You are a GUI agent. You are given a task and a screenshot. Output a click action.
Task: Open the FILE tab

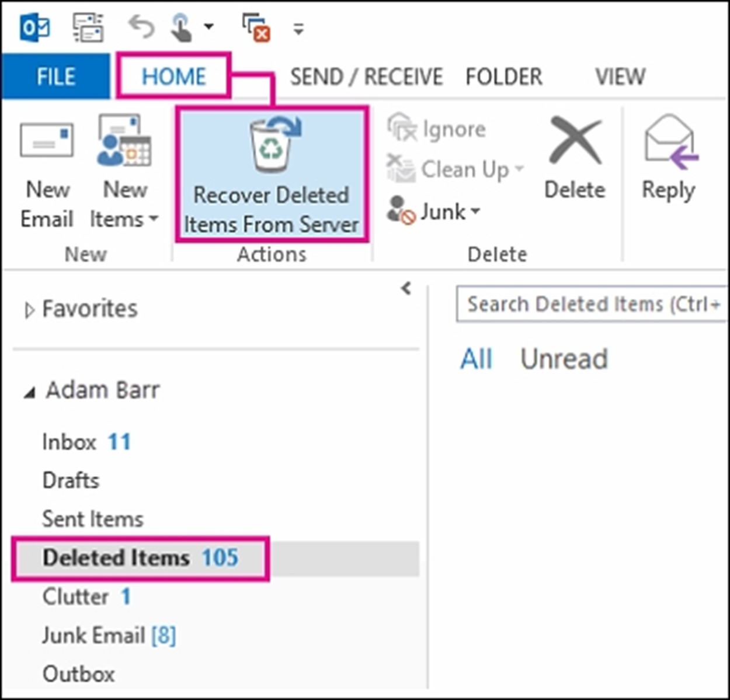55,77
